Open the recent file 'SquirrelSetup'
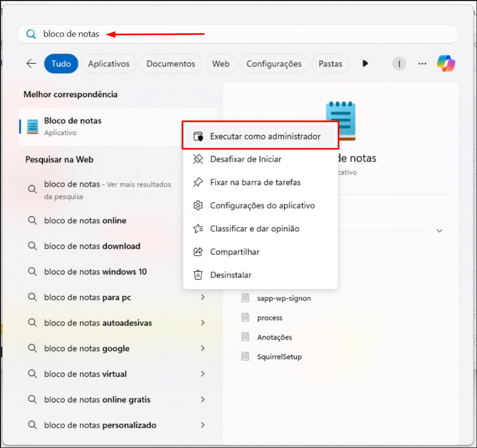The height and width of the screenshot is (448, 477). pyautogui.click(x=279, y=356)
